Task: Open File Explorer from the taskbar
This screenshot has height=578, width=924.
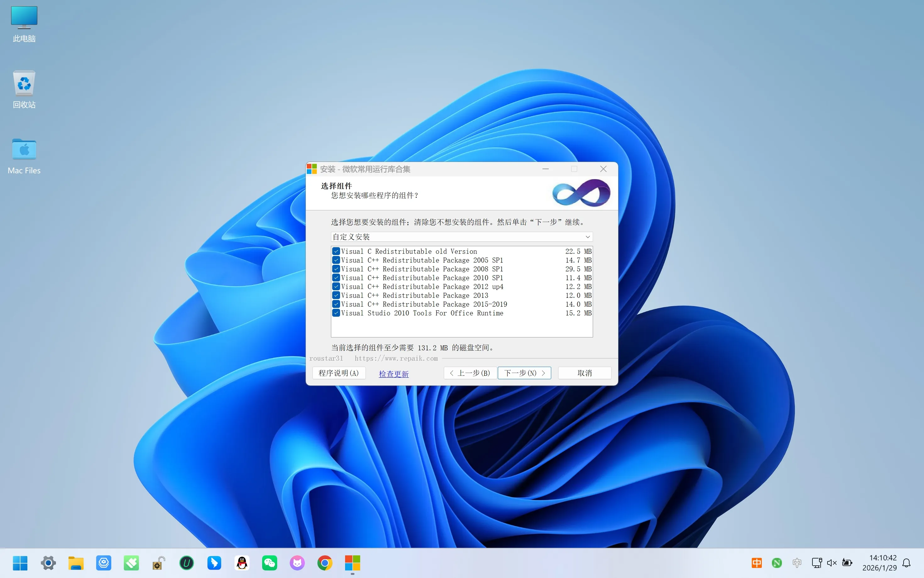Action: (x=76, y=563)
